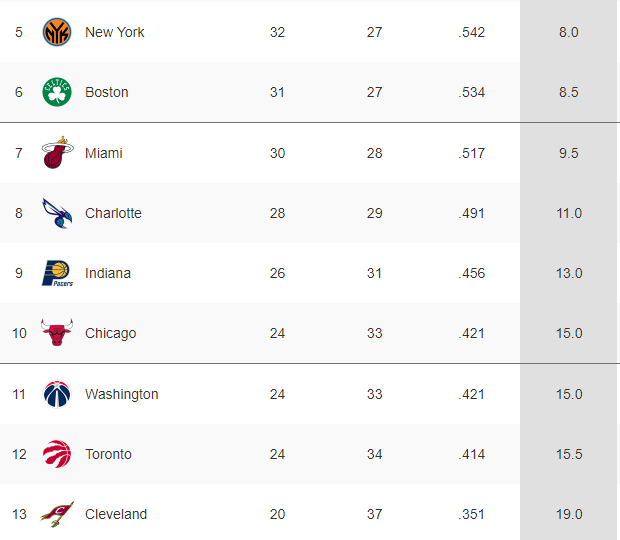The height and width of the screenshot is (540, 620).
Task: Open the Miami team name link
Action: (104, 153)
